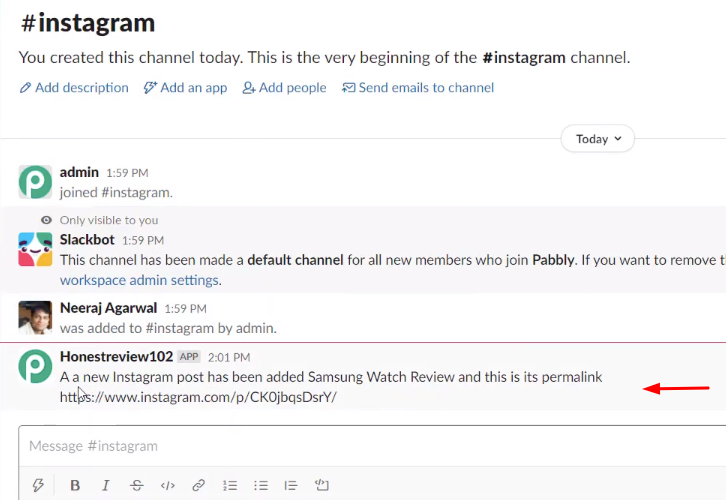
Task: Click admin's green avatar on the joined message
Action: point(35,182)
